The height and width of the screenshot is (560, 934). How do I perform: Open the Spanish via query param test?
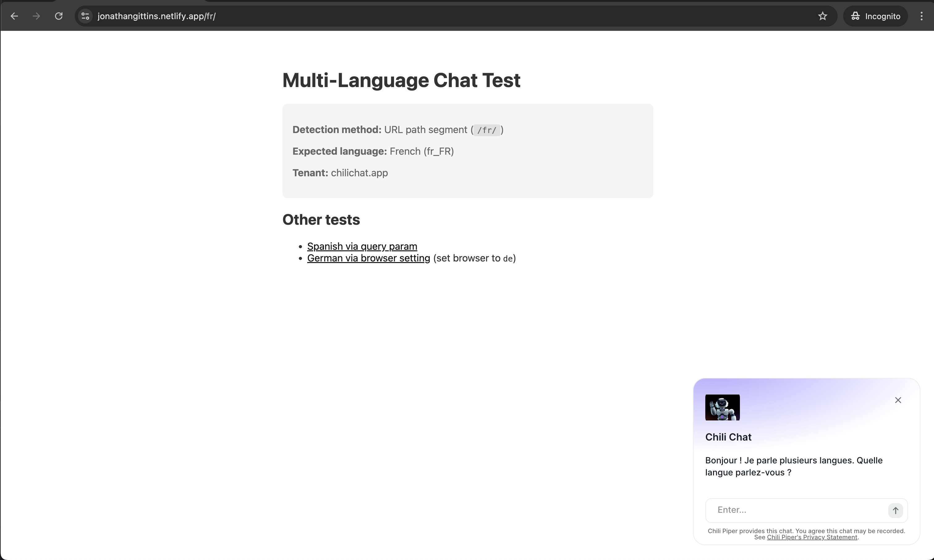362,246
